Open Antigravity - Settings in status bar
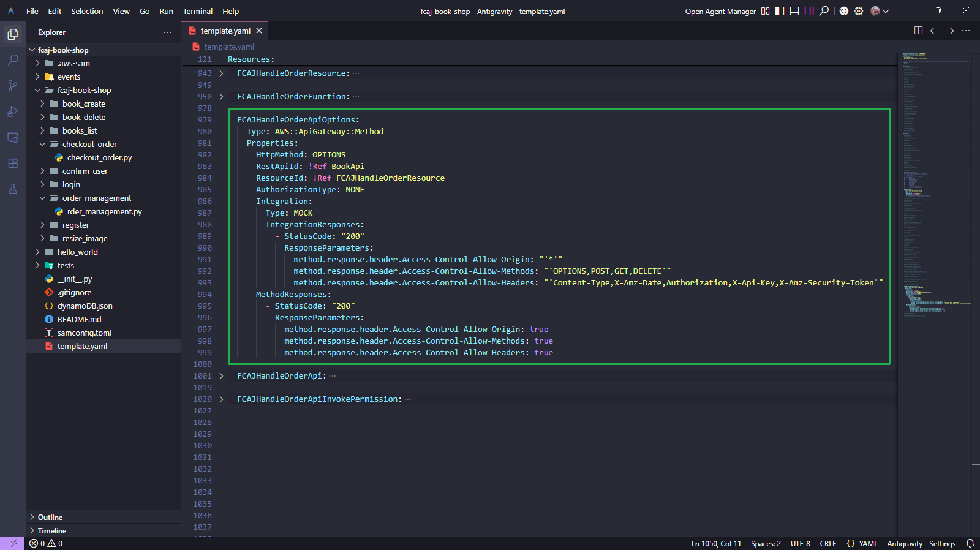Image resolution: width=980 pixels, height=550 pixels. pyautogui.click(x=921, y=543)
